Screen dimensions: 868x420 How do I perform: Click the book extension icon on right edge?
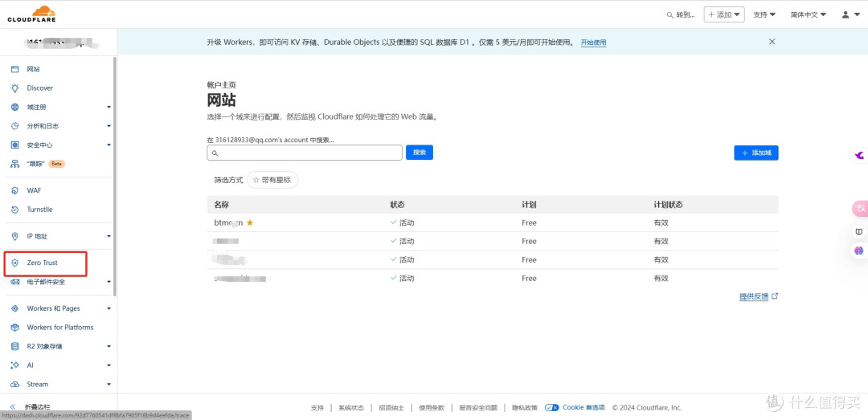[859, 231]
